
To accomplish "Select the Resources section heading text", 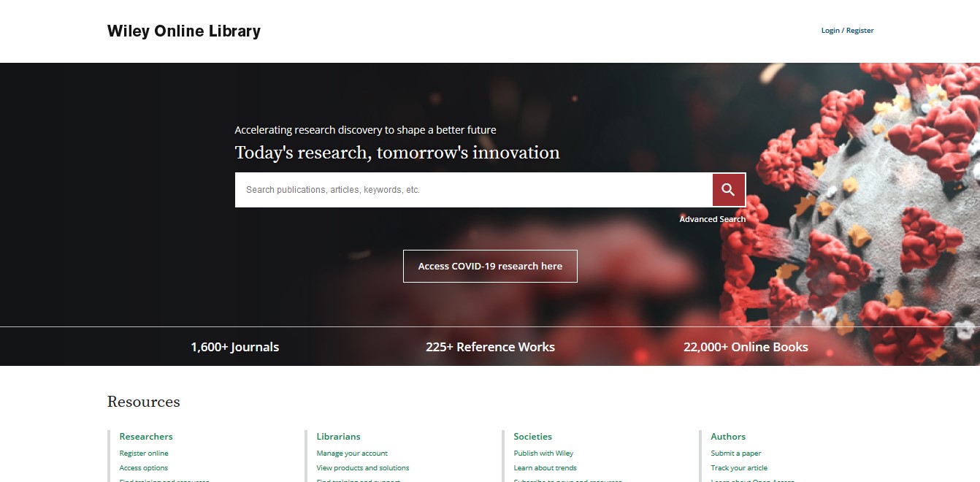I will coord(144,402).
